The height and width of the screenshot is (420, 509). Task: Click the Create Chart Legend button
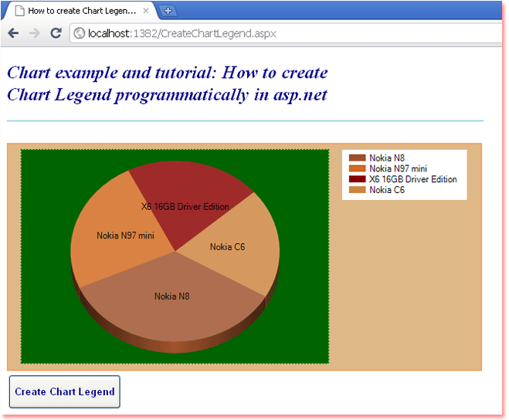(x=65, y=391)
